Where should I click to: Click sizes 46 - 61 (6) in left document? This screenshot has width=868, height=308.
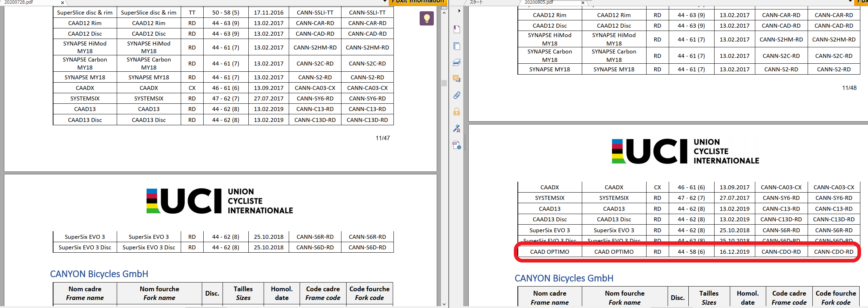tap(226, 88)
